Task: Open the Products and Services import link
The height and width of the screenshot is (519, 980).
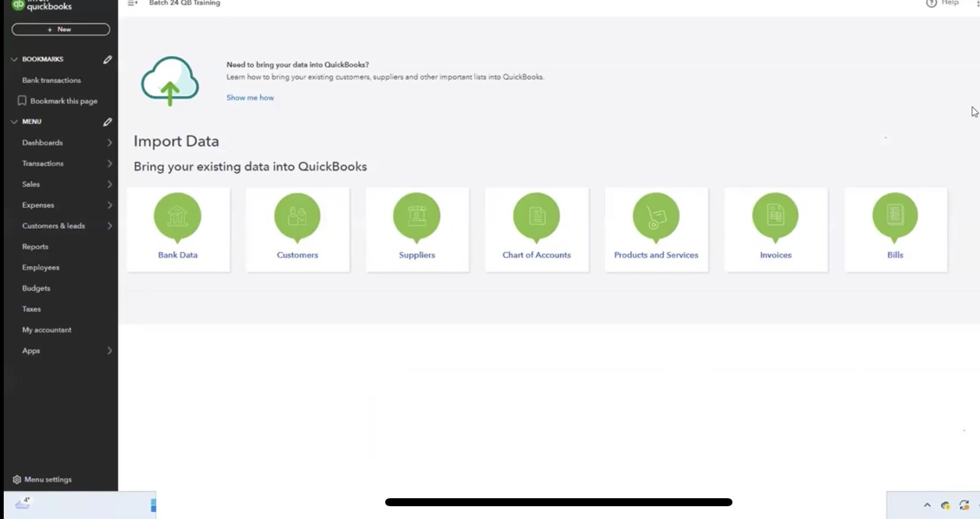Action: tap(656, 255)
